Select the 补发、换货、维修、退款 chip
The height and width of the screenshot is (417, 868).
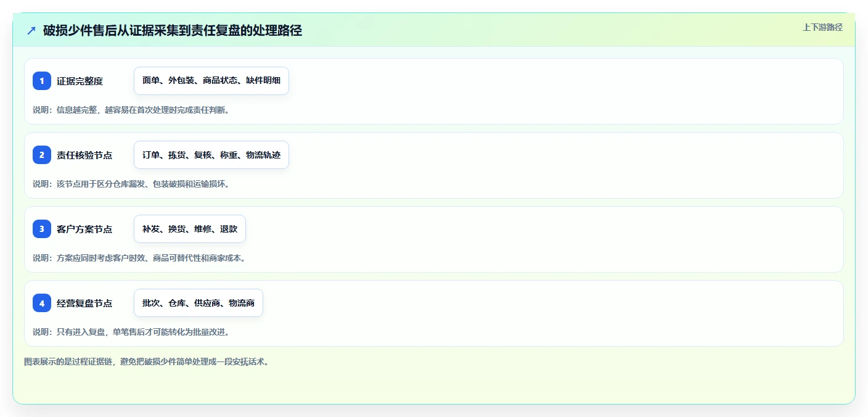pos(190,229)
